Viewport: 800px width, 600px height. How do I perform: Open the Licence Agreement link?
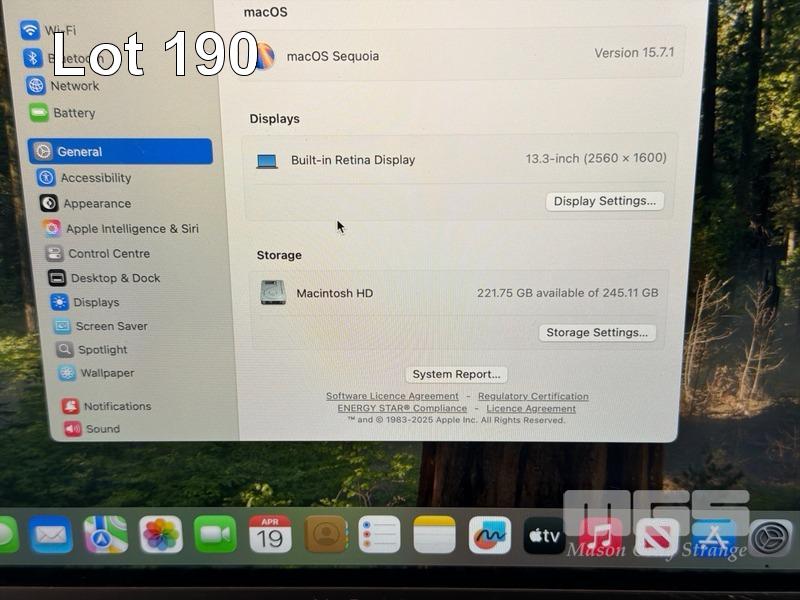coord(531,409)
